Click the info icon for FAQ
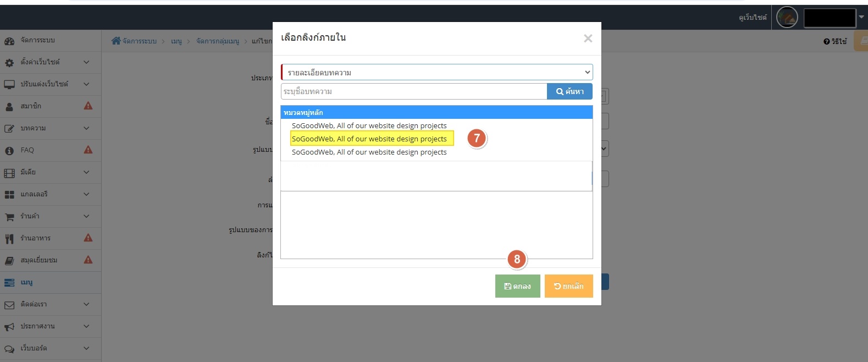Image resolution: width=868 pixels, height=362 pixels. pyautogui.click(x=9, y=151)
